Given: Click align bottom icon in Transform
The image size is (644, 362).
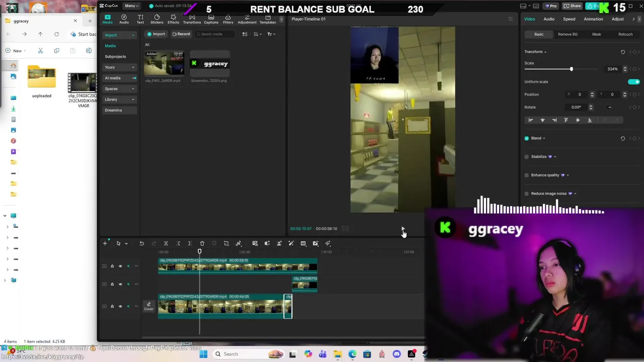Looking at the screenshot, I should click(x=590, y=120).
